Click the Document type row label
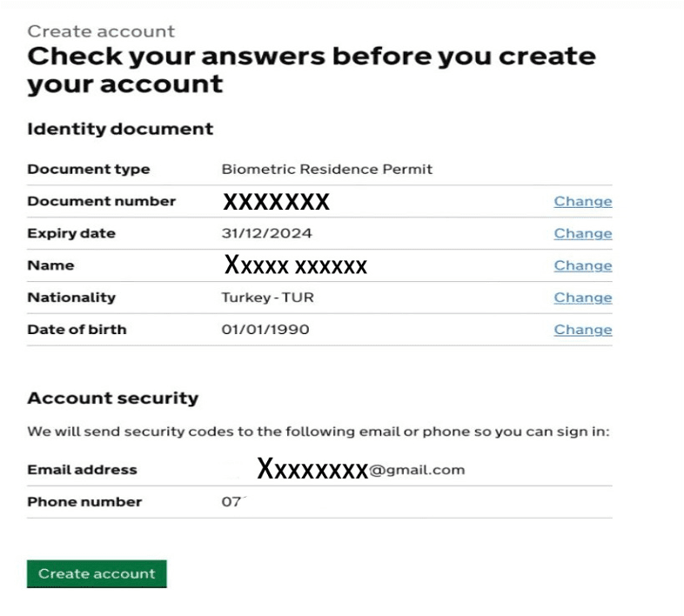The image size is (684, 616). click(88, 170)
